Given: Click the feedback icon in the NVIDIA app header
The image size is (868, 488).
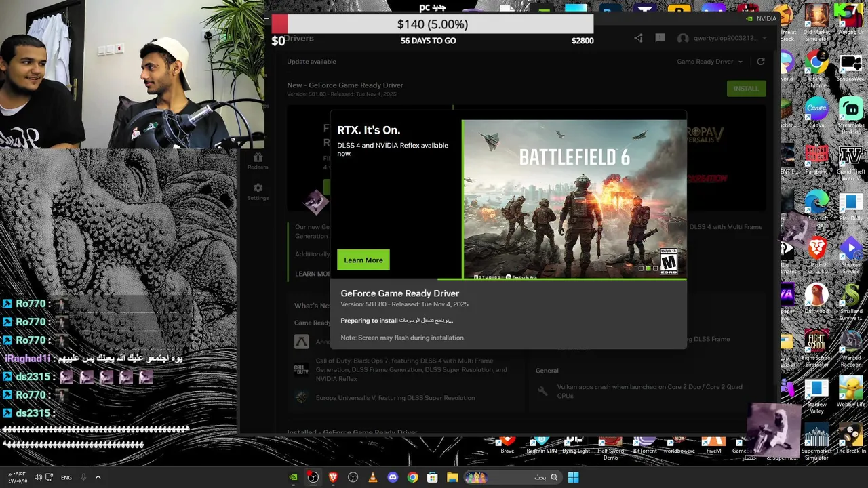Looking at the screenshot, I should 660,38.
